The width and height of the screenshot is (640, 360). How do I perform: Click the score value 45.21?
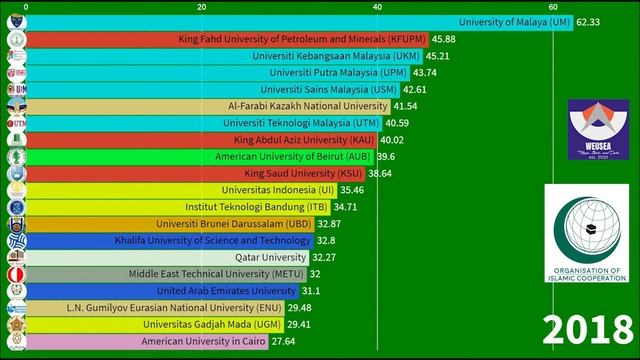pyautogui.click(x=438, y=56)
